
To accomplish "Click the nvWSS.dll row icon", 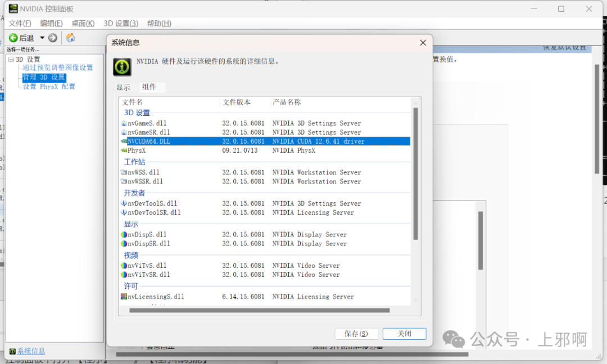I will coord(124,172).
